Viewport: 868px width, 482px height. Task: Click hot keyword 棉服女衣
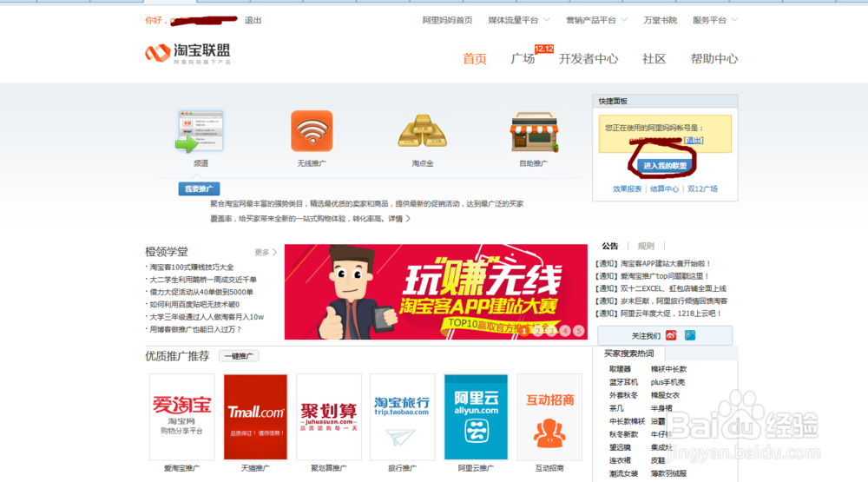click(665, 395)
